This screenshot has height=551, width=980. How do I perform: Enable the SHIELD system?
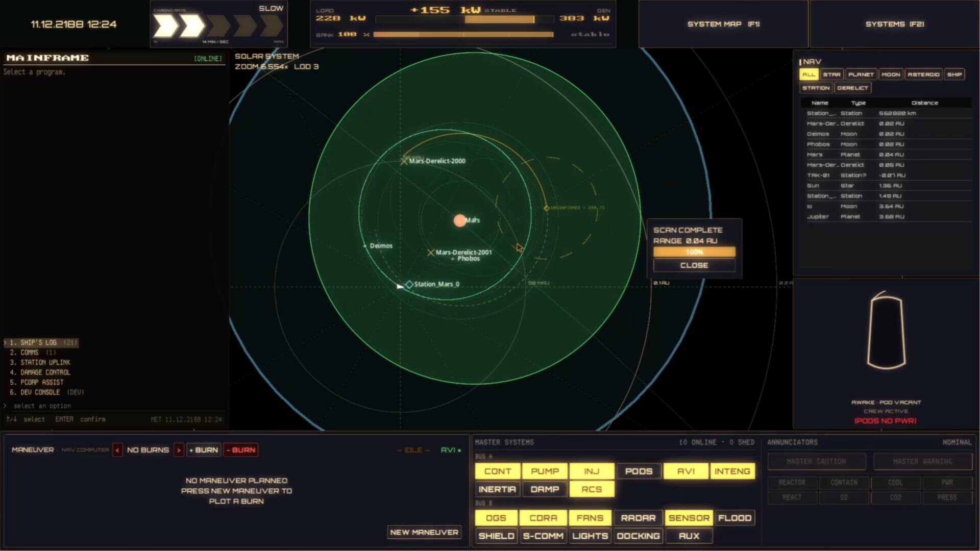pyautogui.click(x=496, y=536)
